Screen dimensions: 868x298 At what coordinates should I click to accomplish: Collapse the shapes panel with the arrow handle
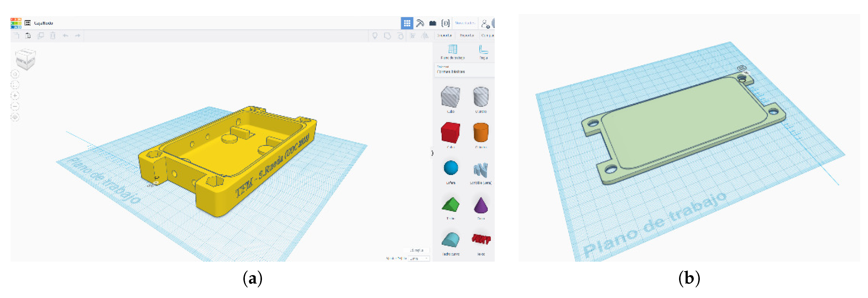(432, 153)
